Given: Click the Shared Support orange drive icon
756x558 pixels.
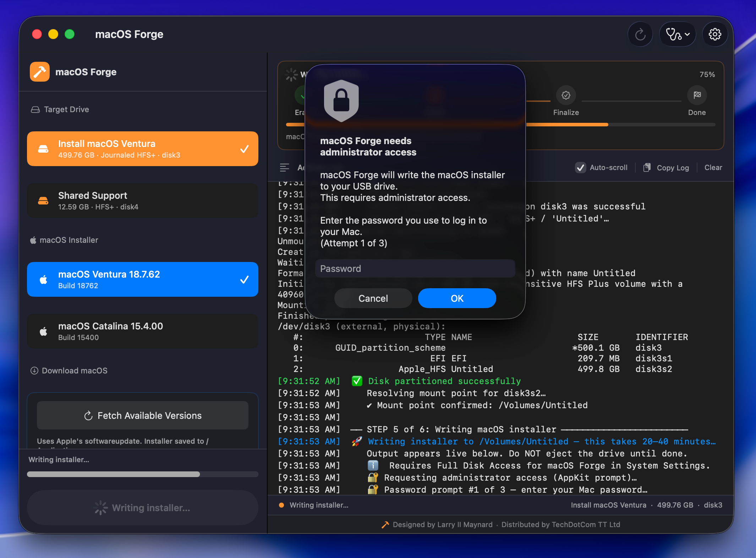Looking at the screenshot, I should pos(43,201).
